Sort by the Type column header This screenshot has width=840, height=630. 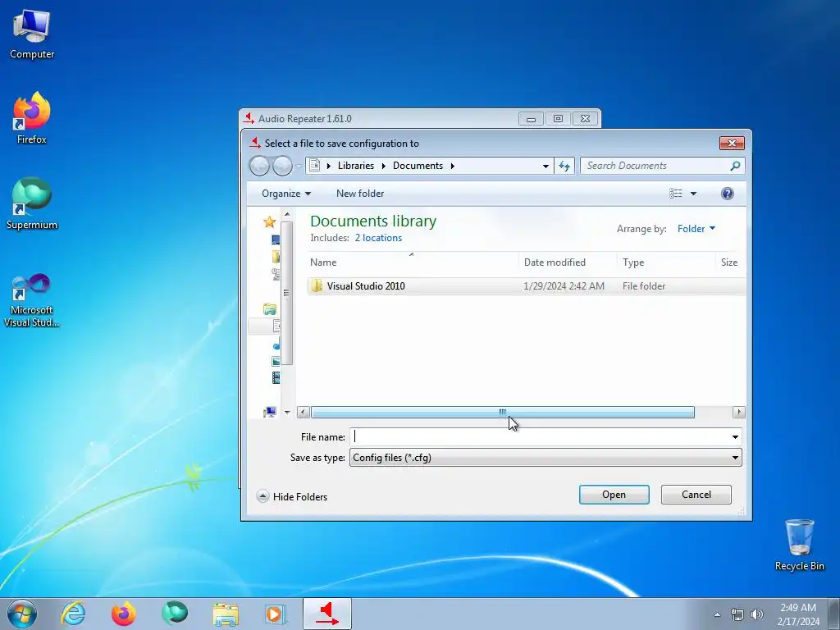(665, 262)
